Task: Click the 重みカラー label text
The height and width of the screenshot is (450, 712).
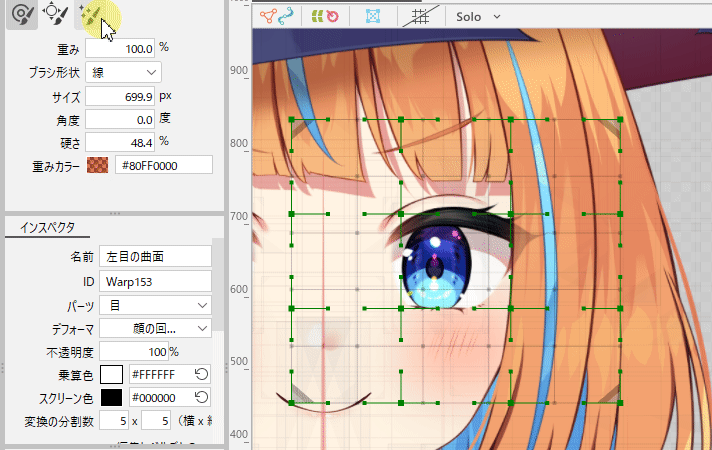Action: coord(56,166)
